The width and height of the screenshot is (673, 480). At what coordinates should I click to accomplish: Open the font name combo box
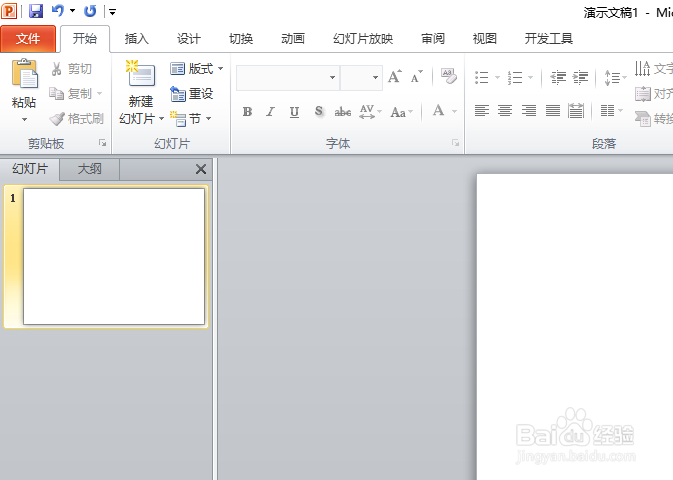point(288,78)
